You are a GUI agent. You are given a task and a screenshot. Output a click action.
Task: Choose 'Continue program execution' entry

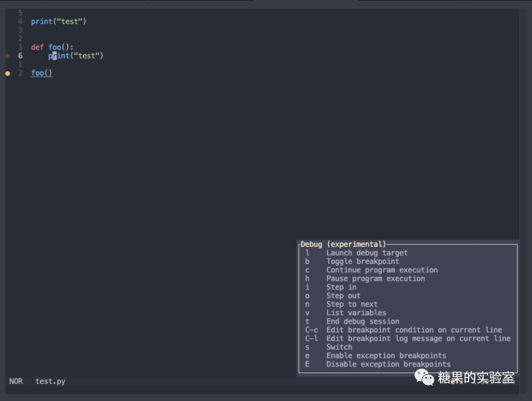(x=408, y=270)
